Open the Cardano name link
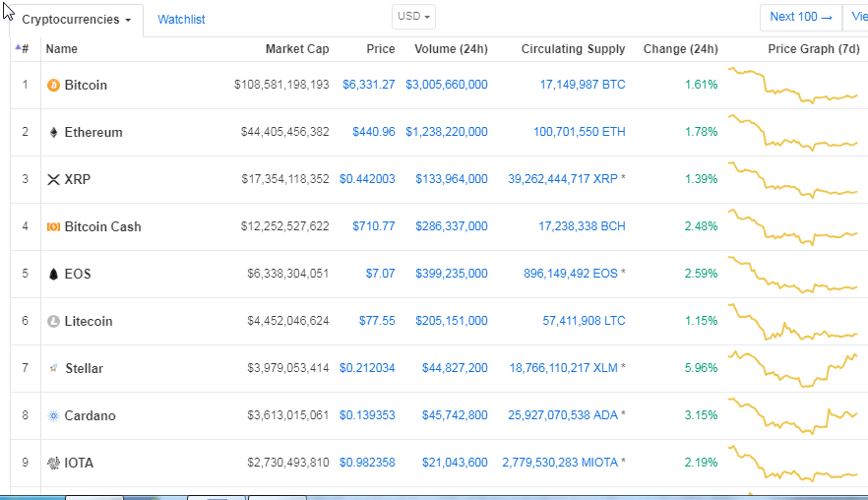This screenshot has width=868, height=500. tap(90, 415)
